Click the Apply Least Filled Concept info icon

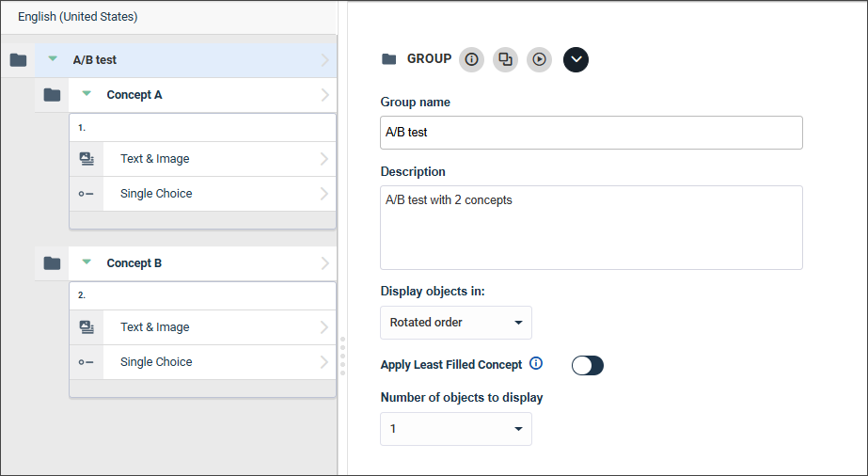(x=536, y=363)
